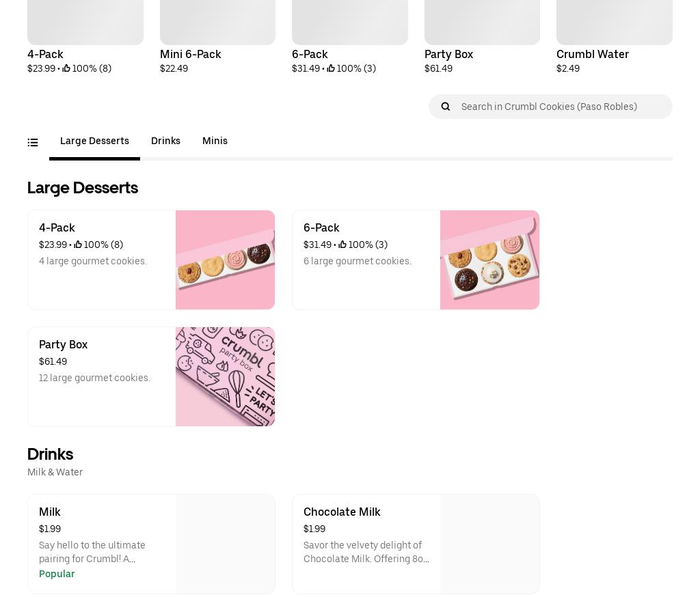Viewport: 700px width, 597px height.
Task: Click thumbs-up rating on 4-Pack card
Action: coord(78,245)
